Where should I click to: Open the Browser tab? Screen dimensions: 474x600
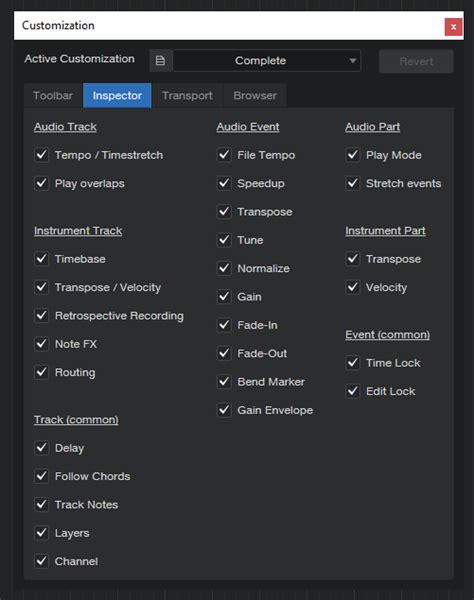(255, 95)
